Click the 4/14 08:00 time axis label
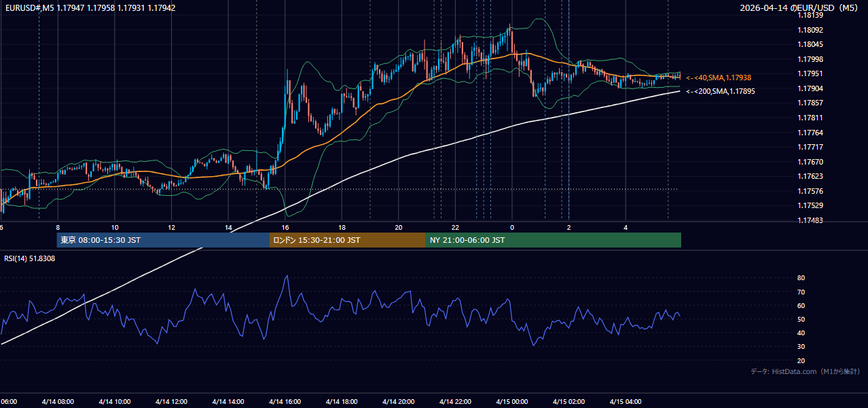Viewport: 868px width, 408px height. (x=56, y=401)
